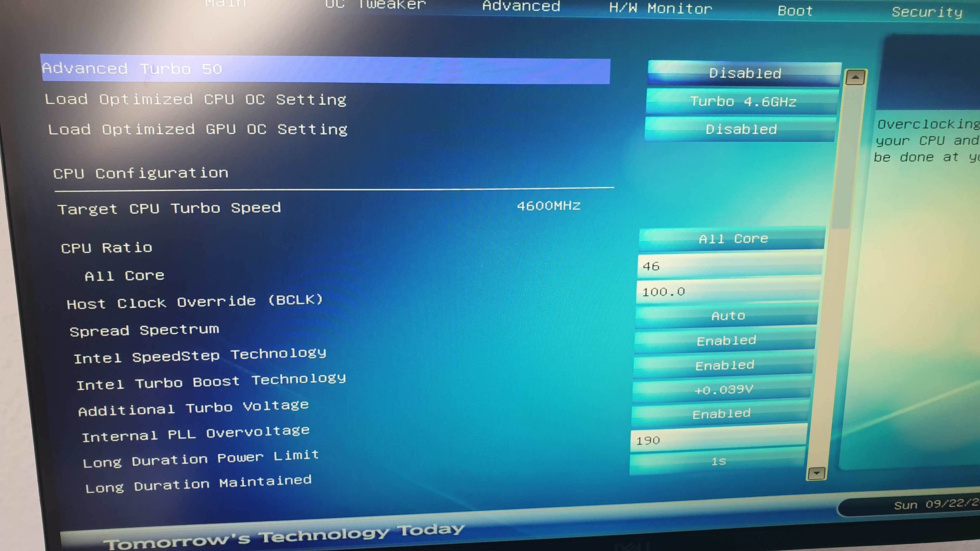Click the scrollbar up arrow
Viewport: 980px width, 551px height.
(x=855, y=78)
